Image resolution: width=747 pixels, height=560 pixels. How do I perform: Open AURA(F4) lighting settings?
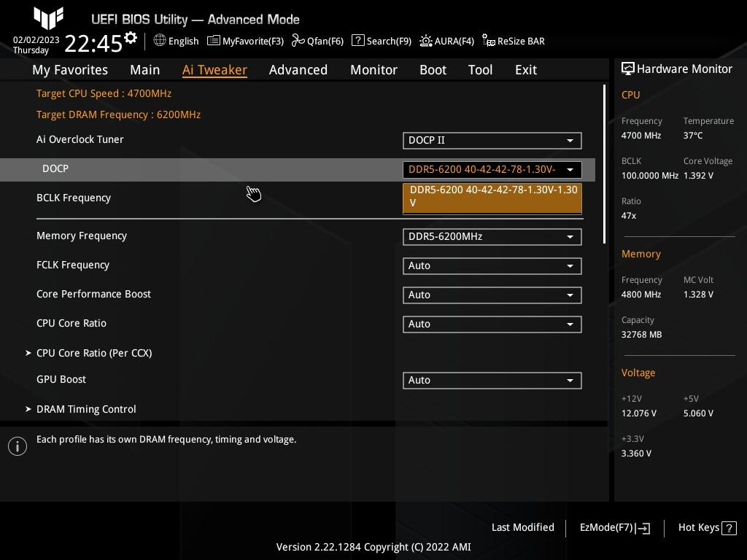[446, 41]
